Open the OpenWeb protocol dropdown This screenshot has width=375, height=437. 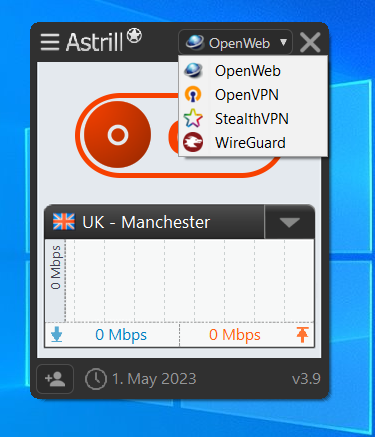click(x=235, y=43)
